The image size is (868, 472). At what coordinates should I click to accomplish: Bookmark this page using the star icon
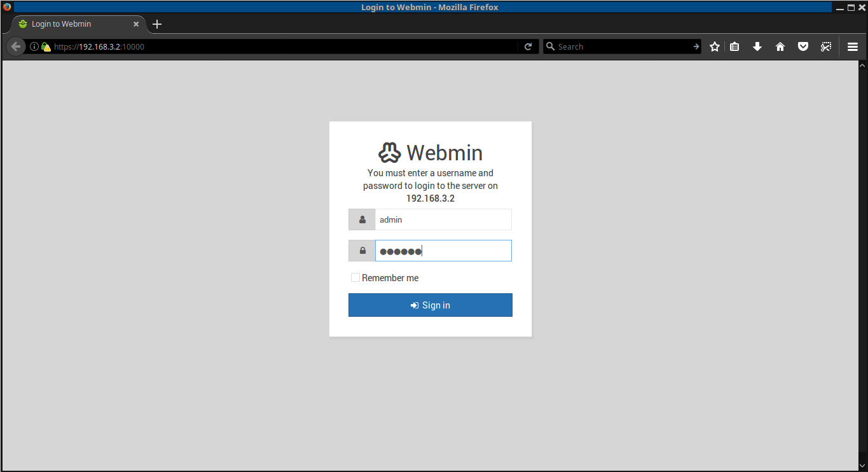(714, 46)
